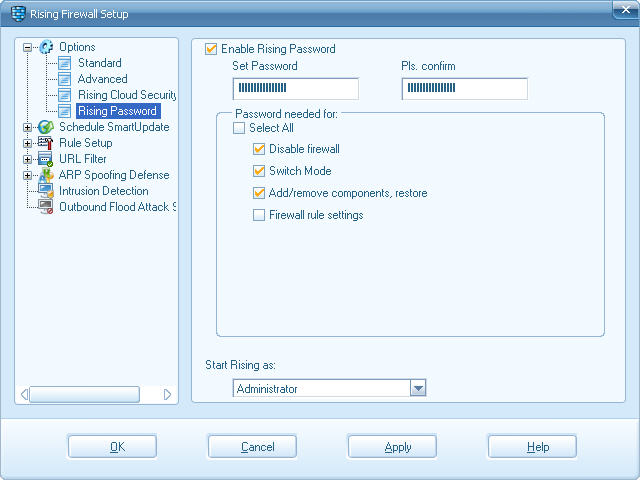
Task: Enable Firewall rule settings checkbox
Action: tap(259, 215)
